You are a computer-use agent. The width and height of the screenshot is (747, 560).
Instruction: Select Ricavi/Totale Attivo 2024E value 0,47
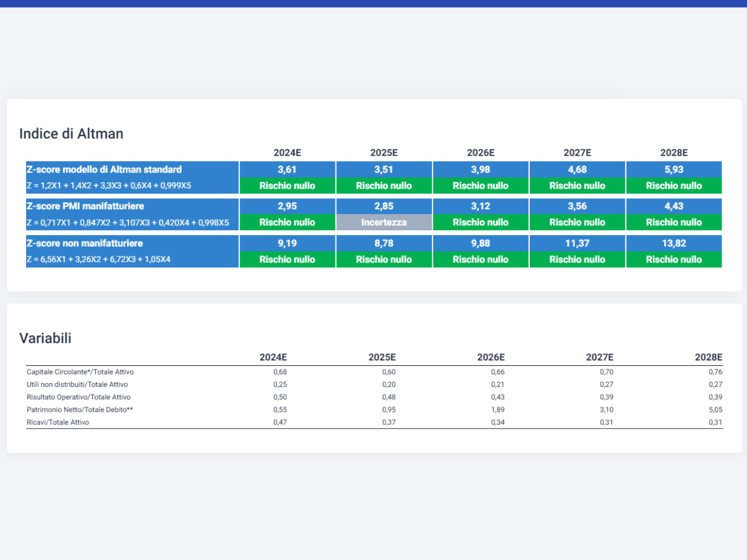(280, 422)
